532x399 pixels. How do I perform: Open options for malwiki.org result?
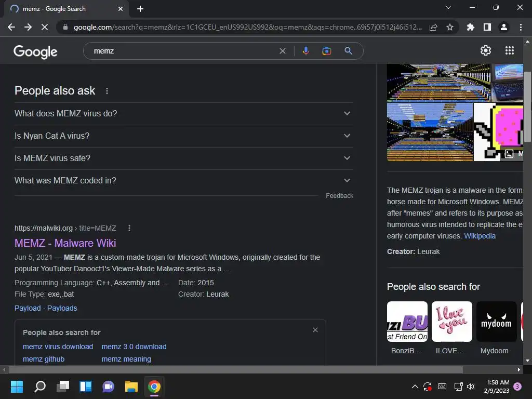[x=129, y=228]
